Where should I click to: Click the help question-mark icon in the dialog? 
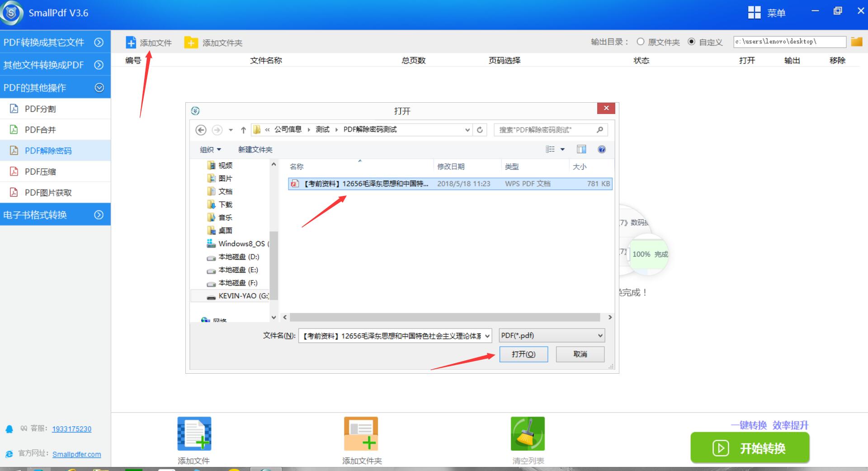tap(602, 149)
